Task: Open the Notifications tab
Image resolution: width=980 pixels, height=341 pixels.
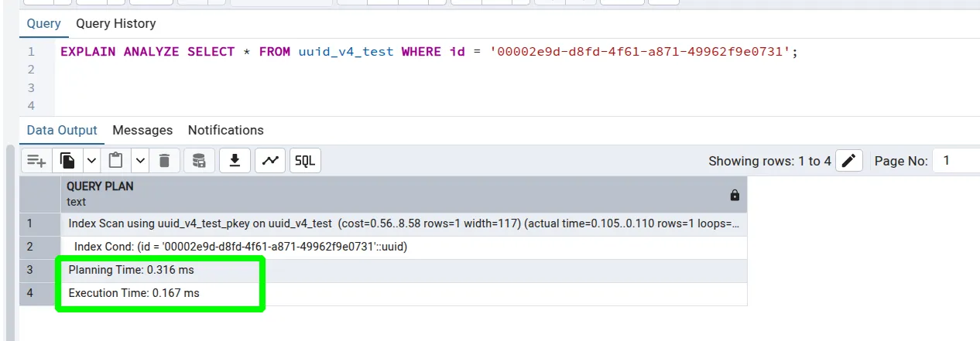Action: pos(226,130)
